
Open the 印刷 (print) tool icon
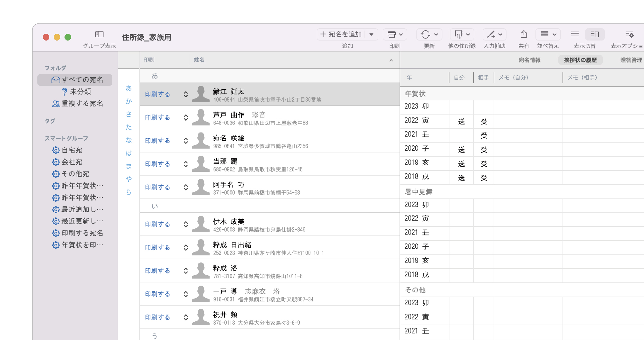click(395, 34)
